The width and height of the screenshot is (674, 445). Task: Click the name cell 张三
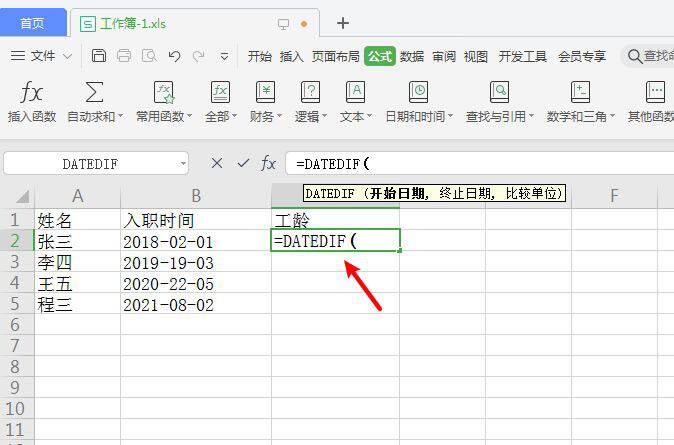point(77,240)
